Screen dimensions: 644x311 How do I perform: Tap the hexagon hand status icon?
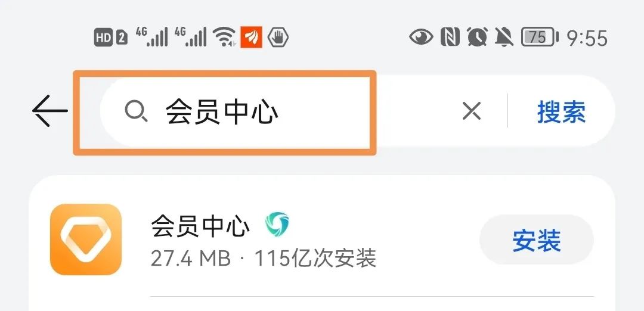click(278, 38)
